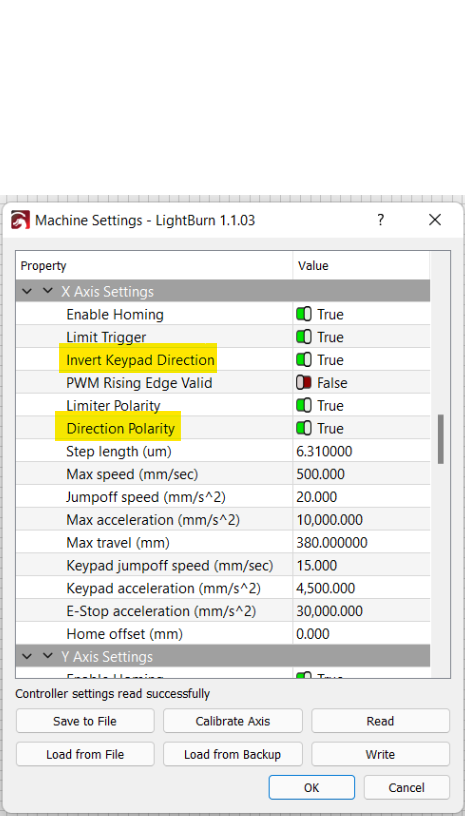Close the Machine Settings dialog
The height and width of the screenshot is (816, 465).
(435, 220)
